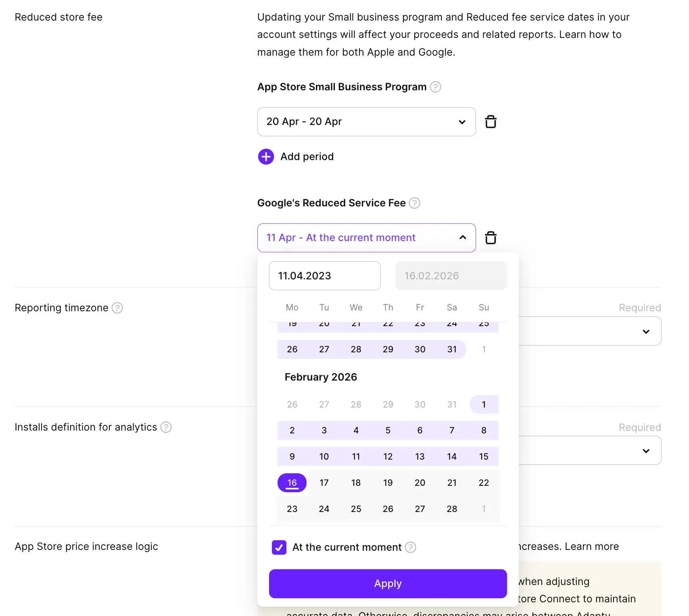Viewport: 689px width, 616px height.
Task: Open the 20 Apr - 20 Apr period dropdown
Action: (x=461, y=122)
